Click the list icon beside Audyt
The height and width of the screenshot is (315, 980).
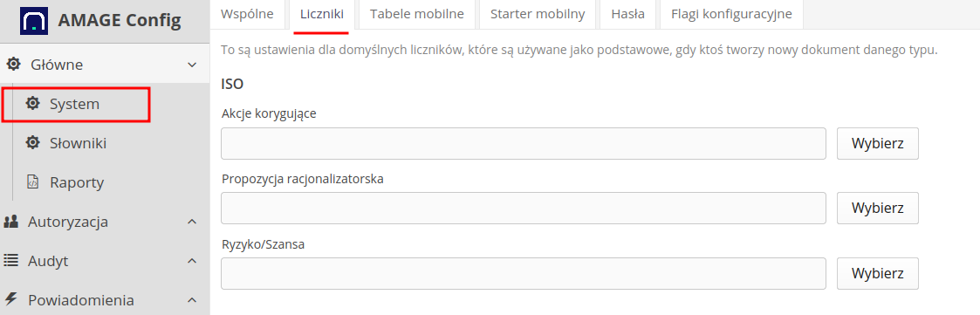pyautogui.click(x=11, y=261)
